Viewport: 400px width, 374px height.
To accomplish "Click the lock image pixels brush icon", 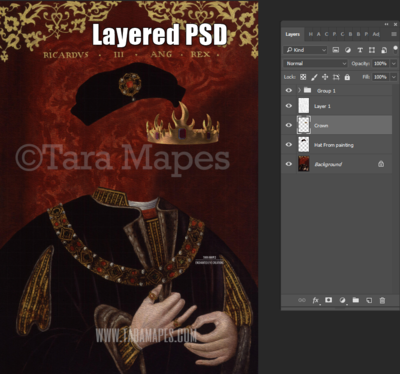I will 314,77.
